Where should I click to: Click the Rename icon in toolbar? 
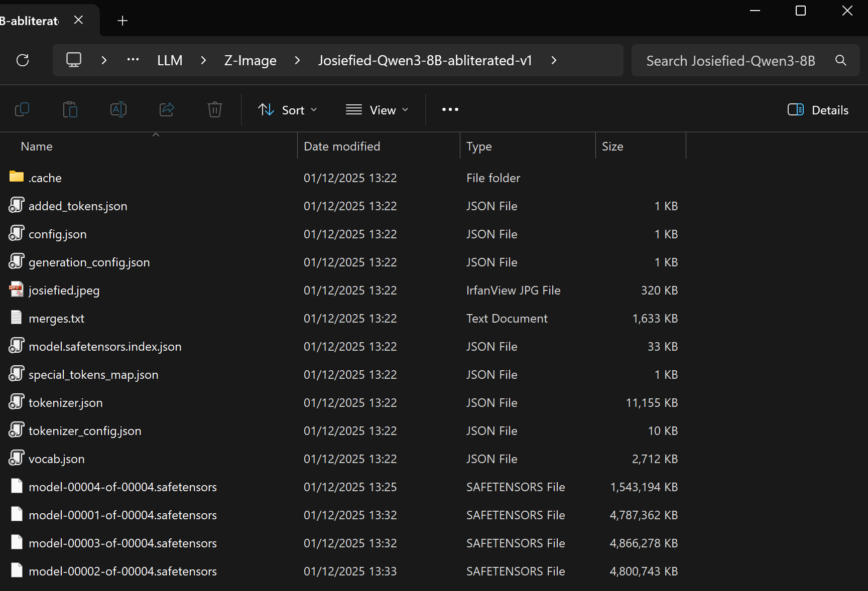click(x=118, y=109)
